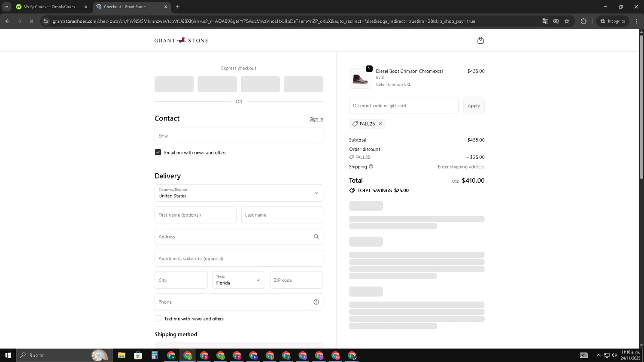644x362 pixels.
Task: Click the taskbar clock showing 11:10 a. m.
Action: tap(630, 355)
